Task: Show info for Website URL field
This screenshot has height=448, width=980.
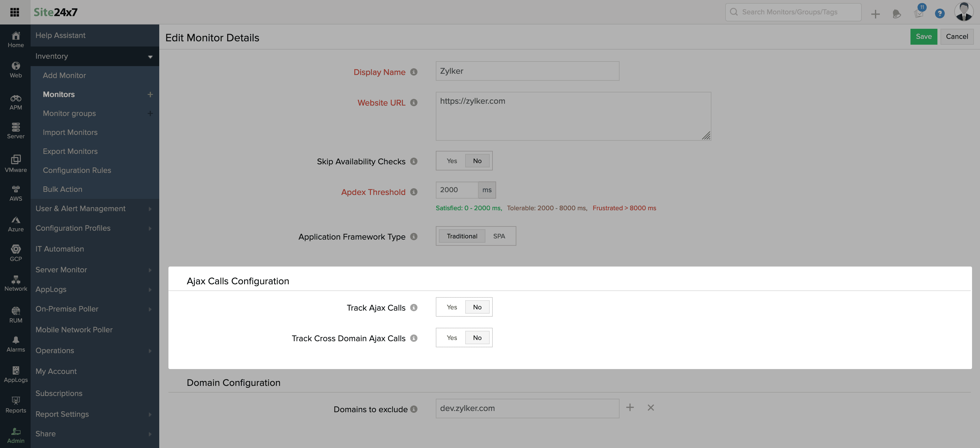Action: click(414, 103)
